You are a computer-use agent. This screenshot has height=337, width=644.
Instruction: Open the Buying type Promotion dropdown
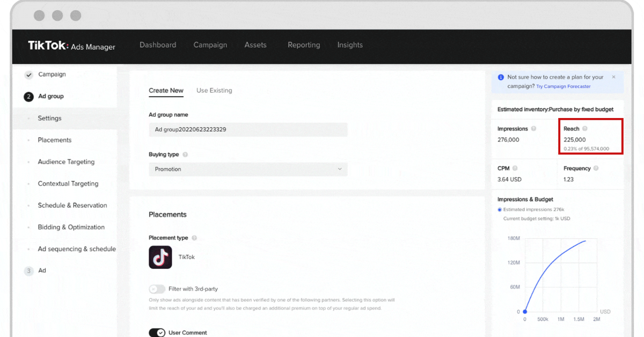click(248, 169)
